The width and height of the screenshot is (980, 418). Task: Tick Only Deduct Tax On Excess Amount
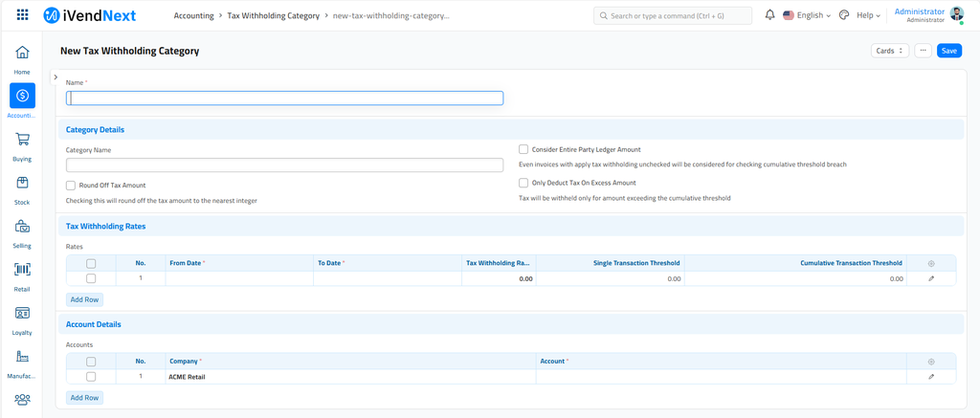point(523,183)
